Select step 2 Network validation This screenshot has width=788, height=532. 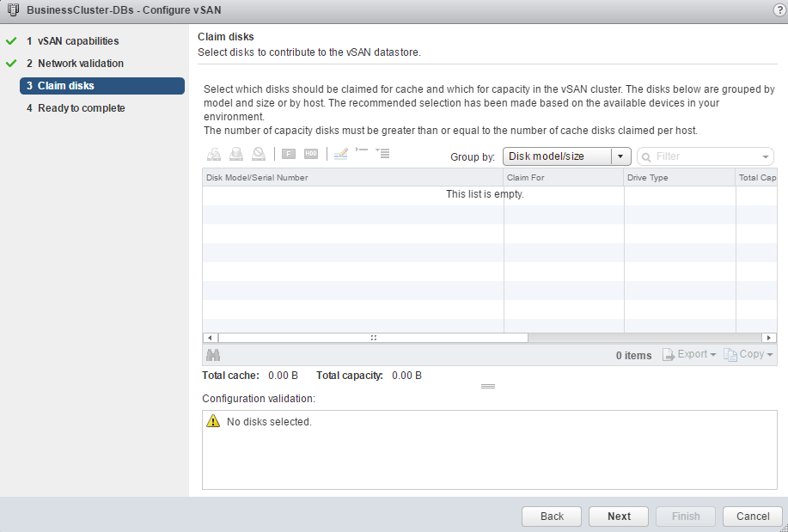click(81, 64)
